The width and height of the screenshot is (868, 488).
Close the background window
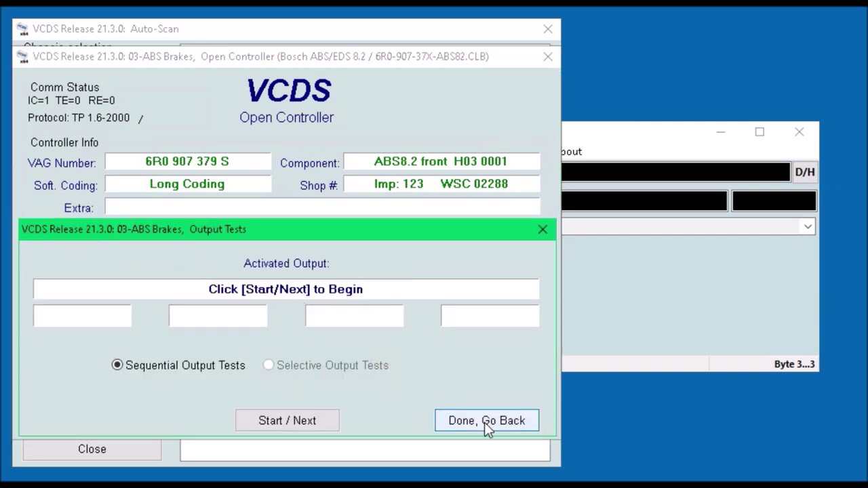click(800, 132)
